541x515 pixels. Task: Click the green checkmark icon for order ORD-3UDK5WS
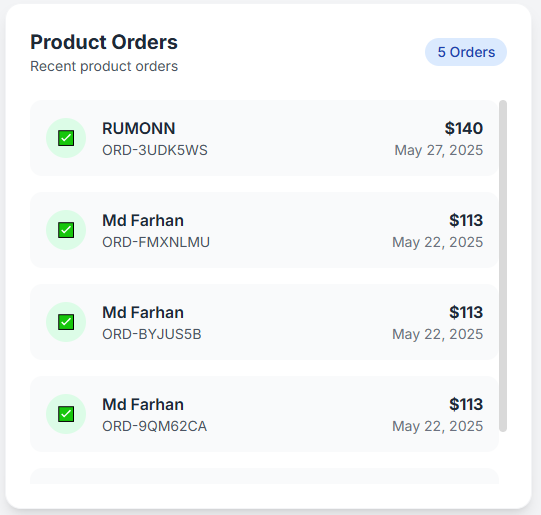pyautogui.click(x=66, y=138)
